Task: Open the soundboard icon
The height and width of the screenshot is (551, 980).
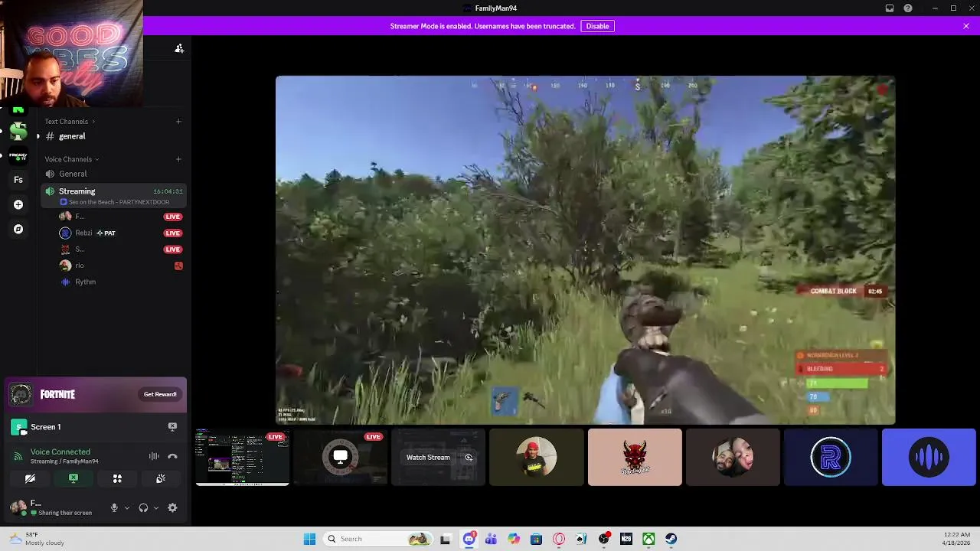Action: click(161, 478)
